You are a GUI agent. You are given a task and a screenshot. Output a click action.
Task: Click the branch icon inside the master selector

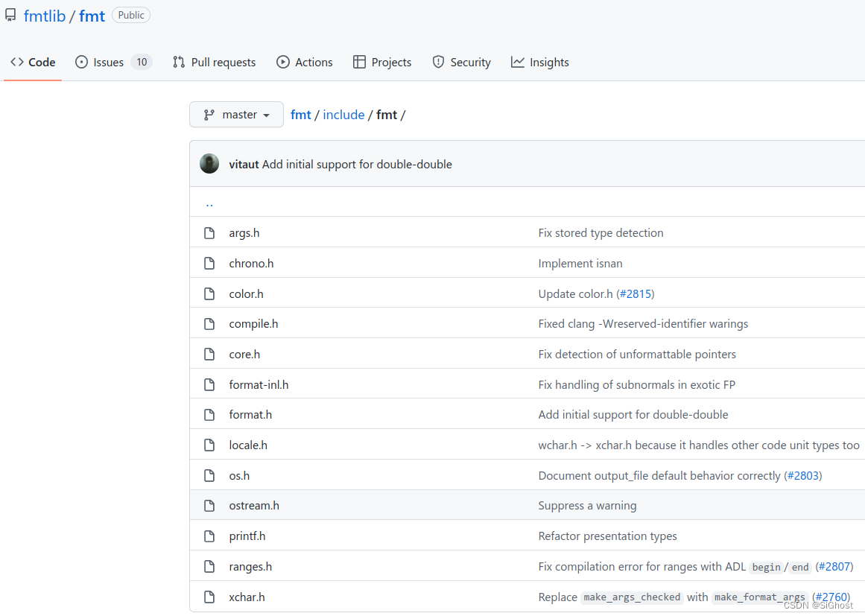pyautogui.click(x=211, y=114)
